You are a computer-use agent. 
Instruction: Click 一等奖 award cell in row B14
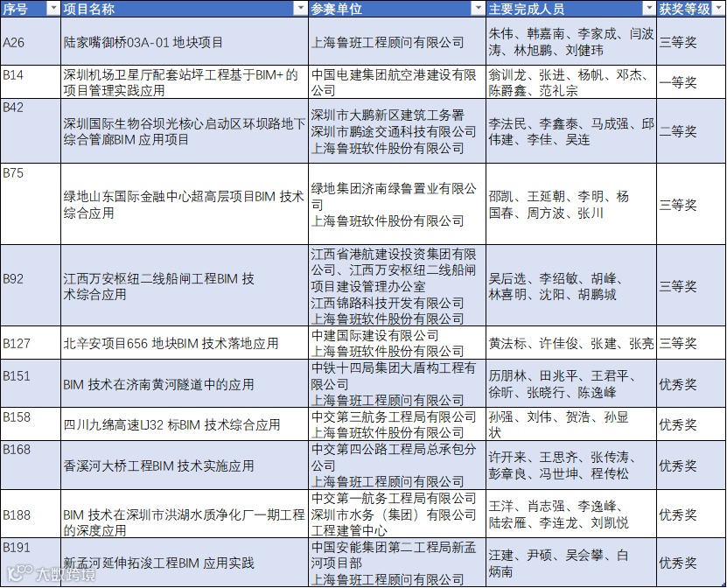point(691,81)
